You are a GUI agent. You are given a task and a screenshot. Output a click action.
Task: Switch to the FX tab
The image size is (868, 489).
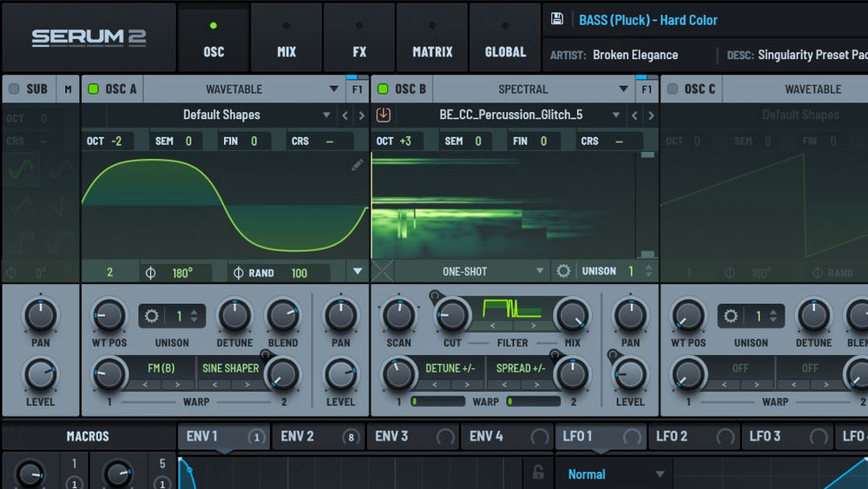click(x=359, y=37)
